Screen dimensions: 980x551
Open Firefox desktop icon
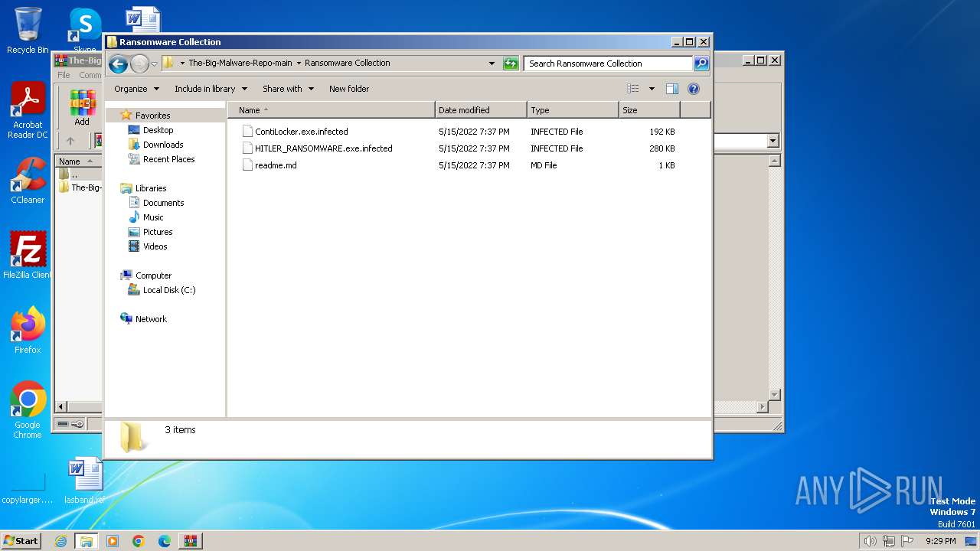(x=28, y=331)
